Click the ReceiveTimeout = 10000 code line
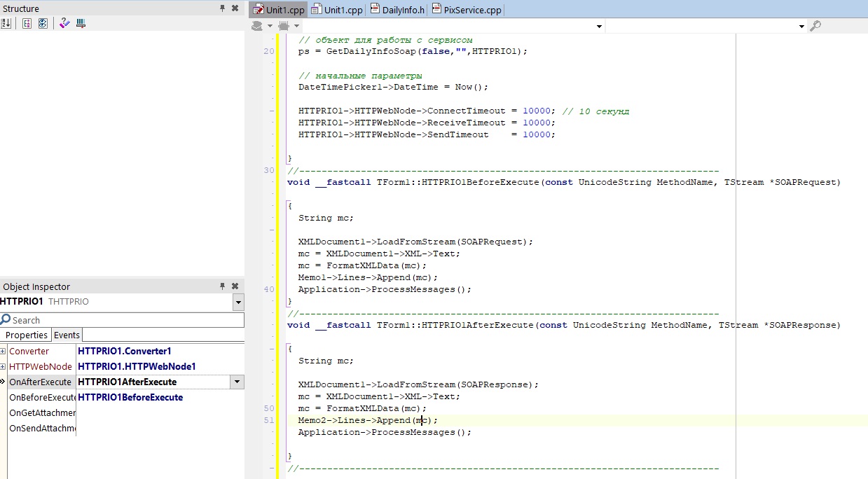The height and width of the screenshot is (479, 868). pos(427,123)
